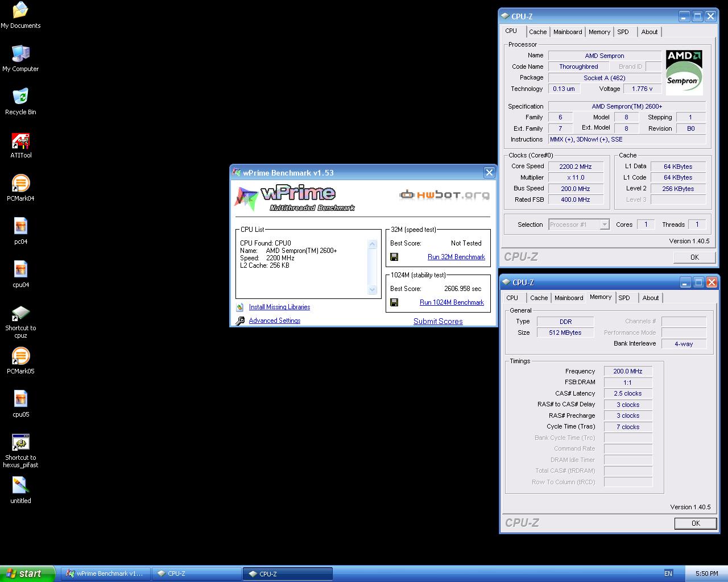Run the 32M Benchmark
Image resolution: width=728 pixels, height=582 pixels.
[456, 257]
